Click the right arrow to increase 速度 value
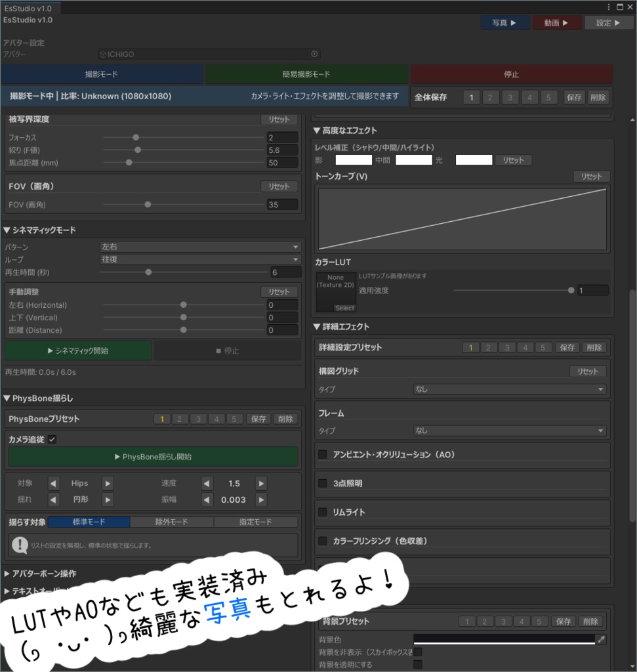This screenshot has height=672, width=637. [x=260, y=483]
